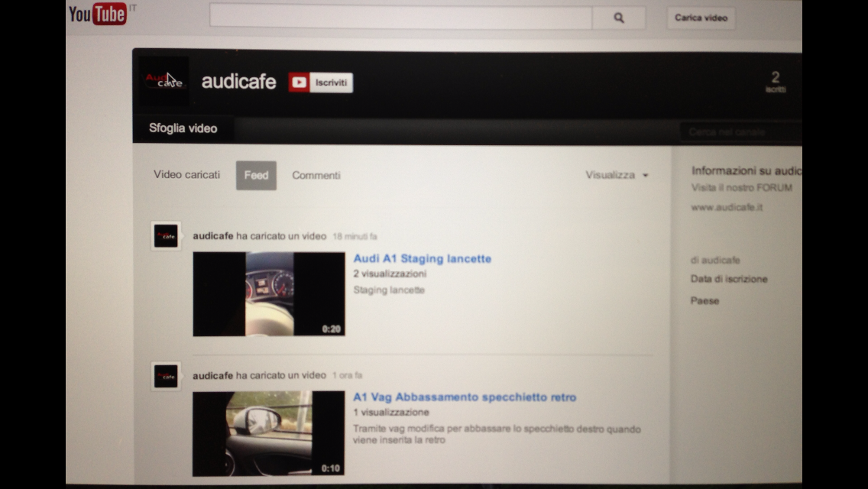This screenshot has height=489, width=868.
Task: Switch to the Commenti tab
Action: [316, 175]
